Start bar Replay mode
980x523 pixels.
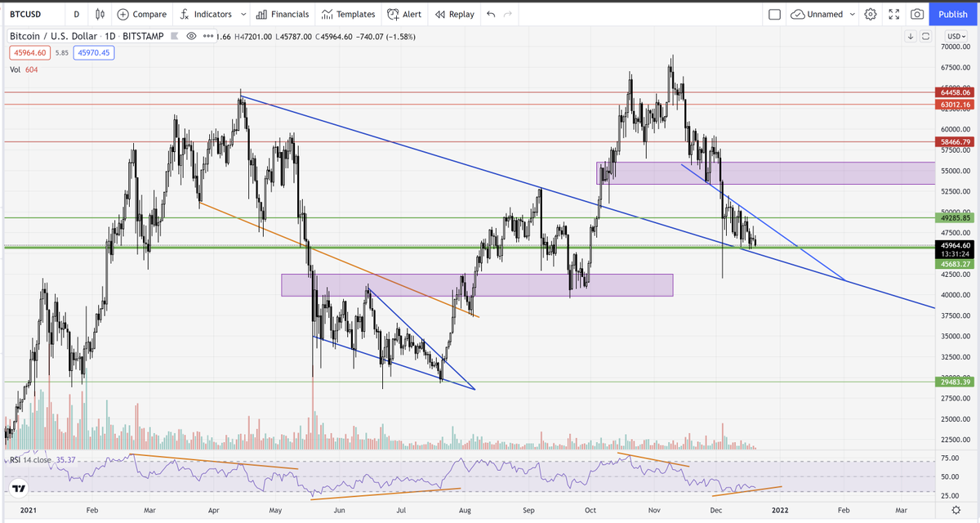click(454, 14)
